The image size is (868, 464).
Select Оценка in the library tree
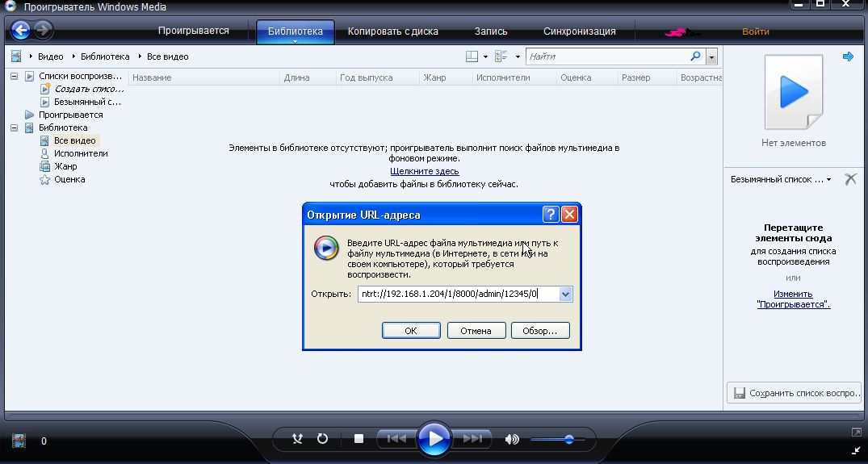click(x=69, y=179)
